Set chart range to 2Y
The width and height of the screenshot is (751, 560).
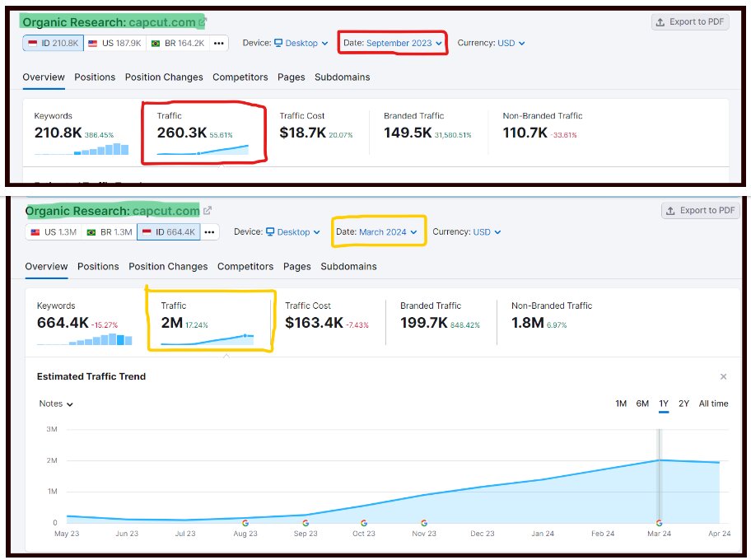point(684,404)
